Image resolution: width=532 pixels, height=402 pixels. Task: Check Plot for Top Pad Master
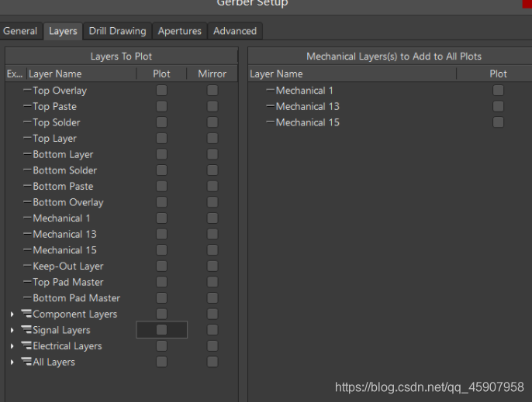point(161,282)
